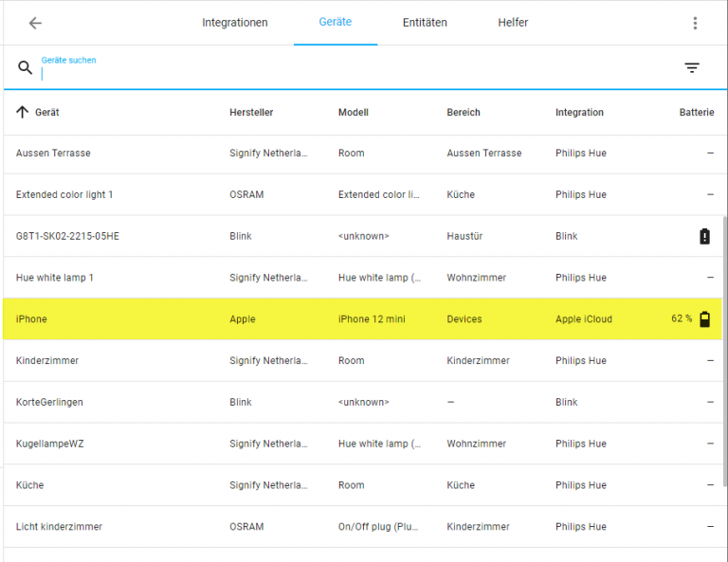The height and width of the screenshot is (562, 728).
Task: Open the Helfer tab
Action: point(513,23)
